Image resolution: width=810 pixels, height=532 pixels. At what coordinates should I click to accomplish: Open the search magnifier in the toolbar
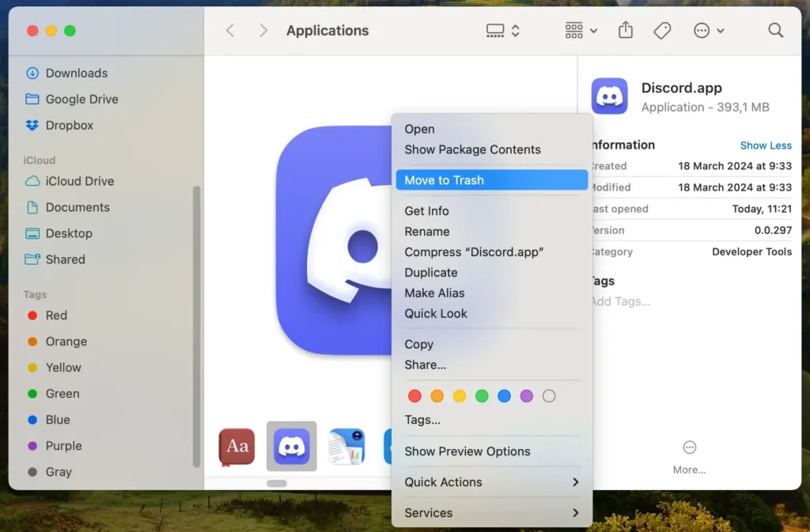point(775,31)
